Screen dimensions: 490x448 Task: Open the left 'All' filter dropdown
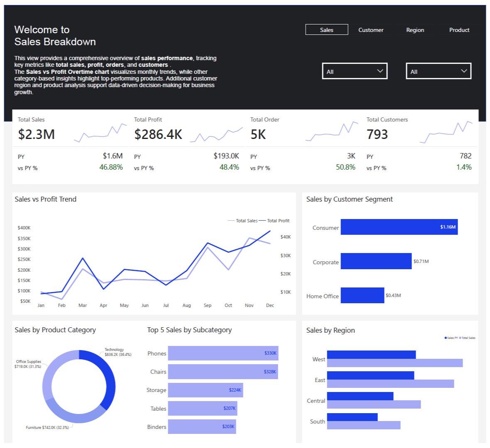coord(355,71)
